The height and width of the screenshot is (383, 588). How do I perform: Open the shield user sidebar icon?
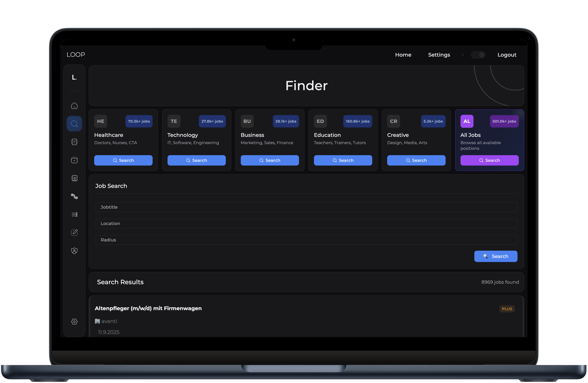coord(74,251)
